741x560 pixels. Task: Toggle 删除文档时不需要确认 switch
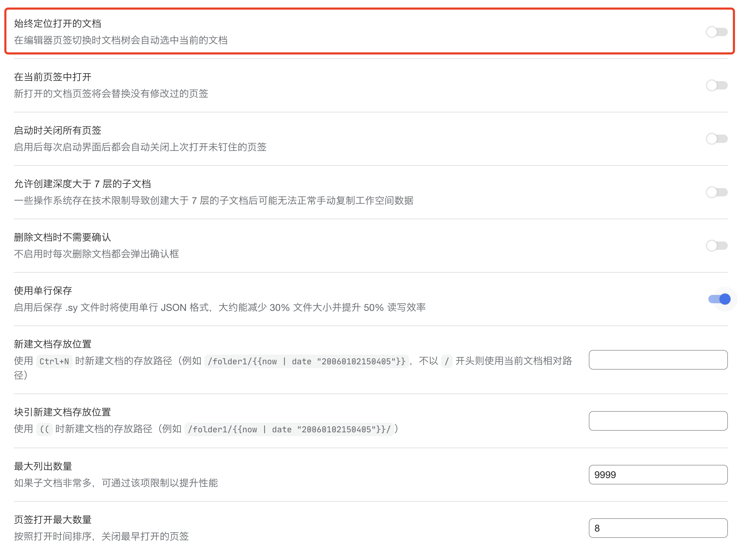(x=717, y=246)
